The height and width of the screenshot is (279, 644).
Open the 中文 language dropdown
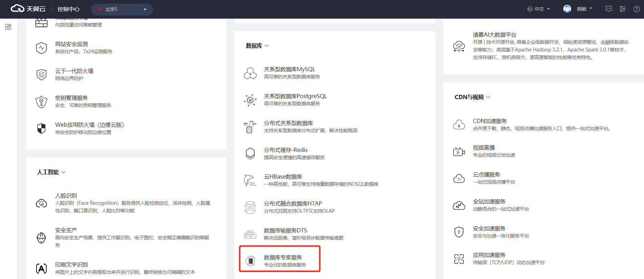pyautogui.click(x=539, y=9)
